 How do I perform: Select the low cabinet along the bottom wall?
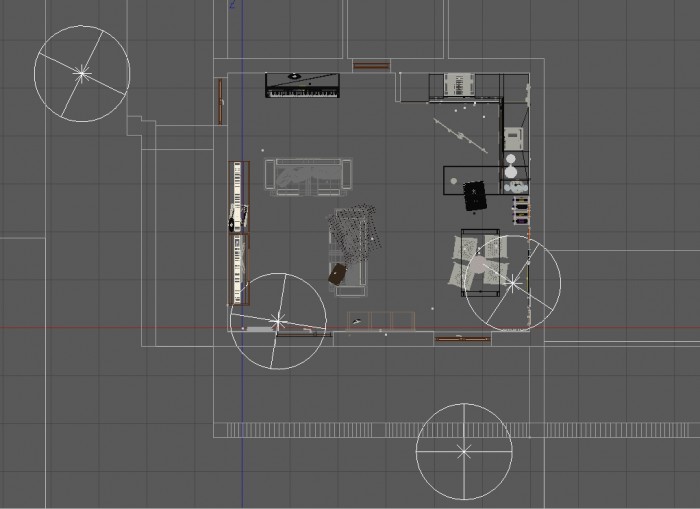coord(381,321)
